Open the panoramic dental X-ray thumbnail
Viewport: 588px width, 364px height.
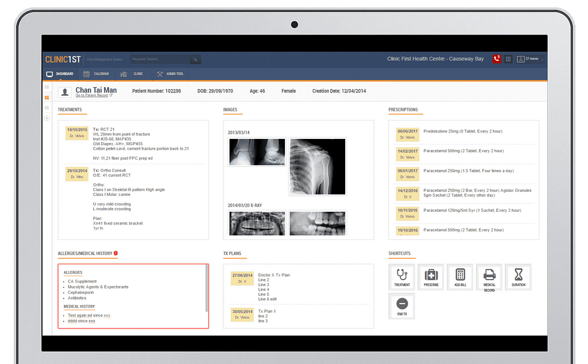coord(257,223)
